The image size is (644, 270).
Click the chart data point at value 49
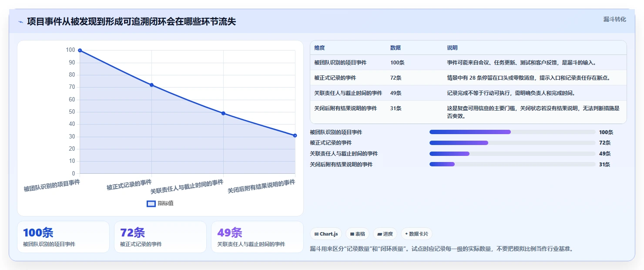pyautogui.click(x=223, y=113)
